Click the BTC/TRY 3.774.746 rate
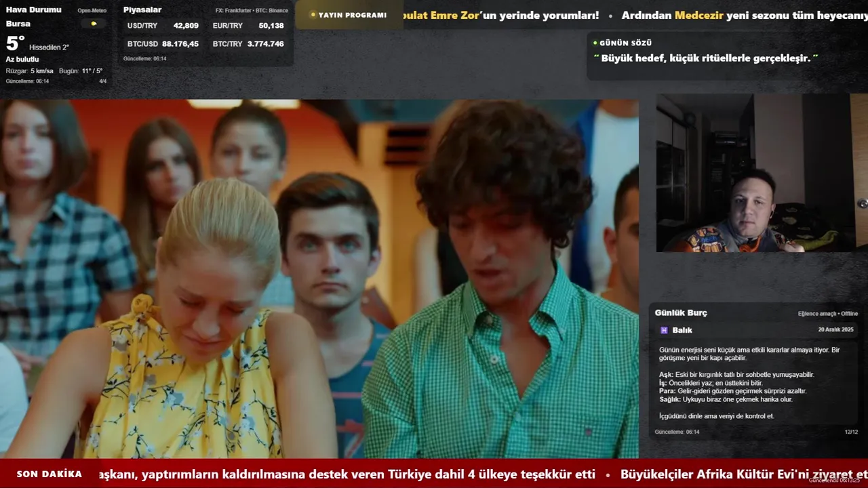 [248, 44]
